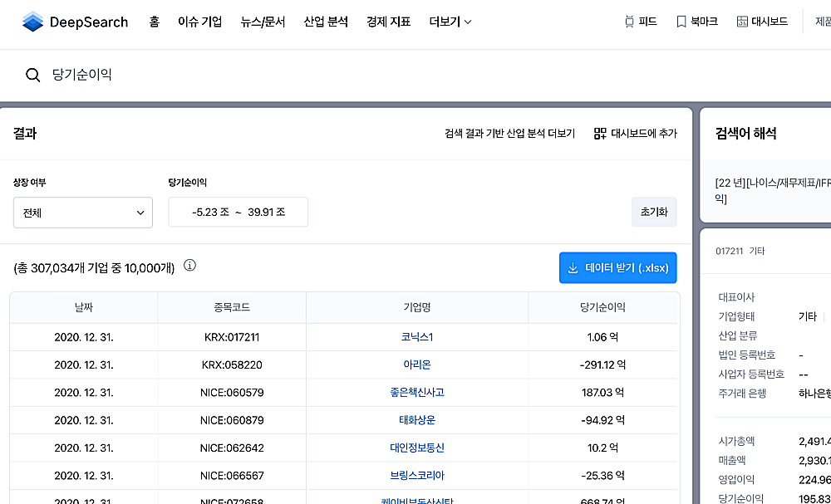831x504 pixels.
Task: Select the 이슈 기업 menu item
Action: pyautogui.click(x=199, y=22)
